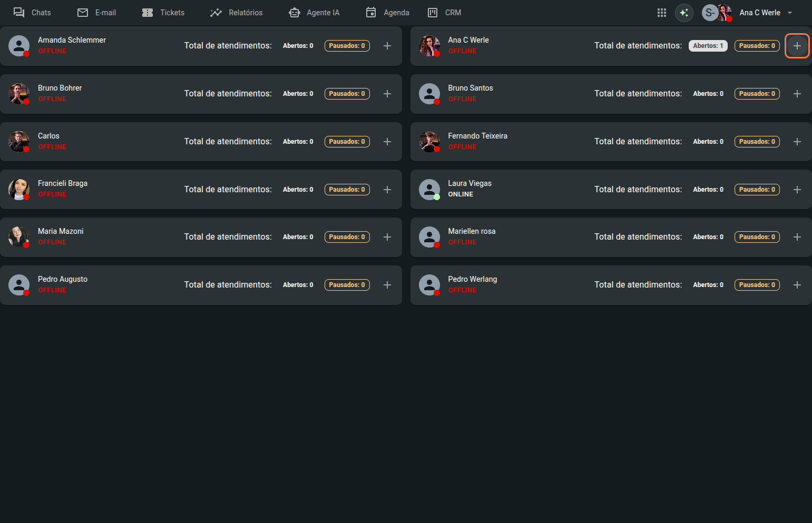The width and height of the screenshot is (812, 523).
Task: Expand Pedro Werlang's attendance row
Action: coord(797,285)
